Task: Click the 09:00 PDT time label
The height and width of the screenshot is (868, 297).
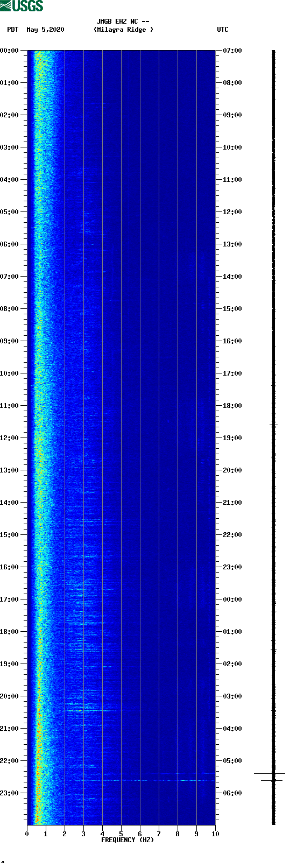Action: 10,341
